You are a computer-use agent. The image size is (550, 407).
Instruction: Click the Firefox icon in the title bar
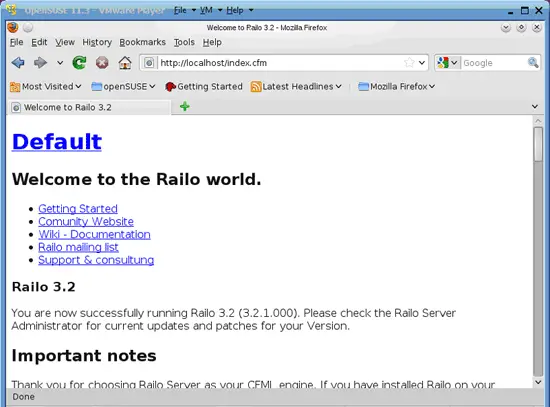(13, 27)
